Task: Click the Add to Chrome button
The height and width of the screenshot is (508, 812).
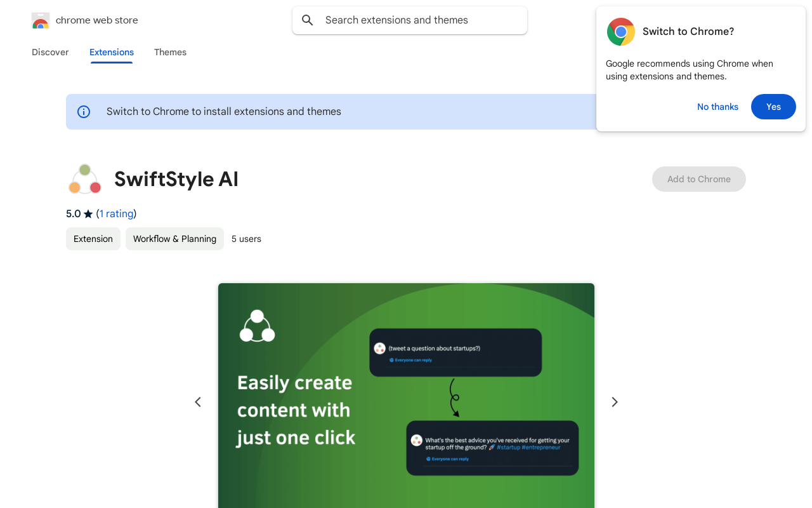Action: (698, 179)
